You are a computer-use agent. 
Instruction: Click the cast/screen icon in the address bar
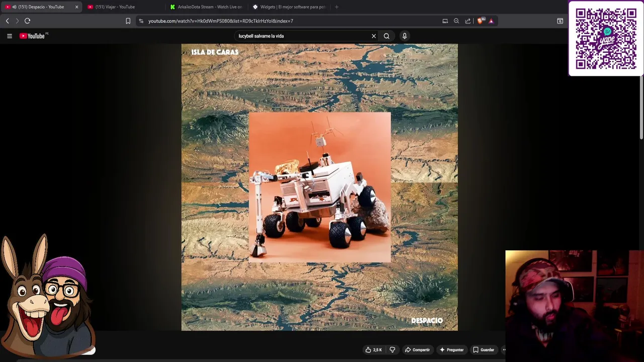pos(445,21)
